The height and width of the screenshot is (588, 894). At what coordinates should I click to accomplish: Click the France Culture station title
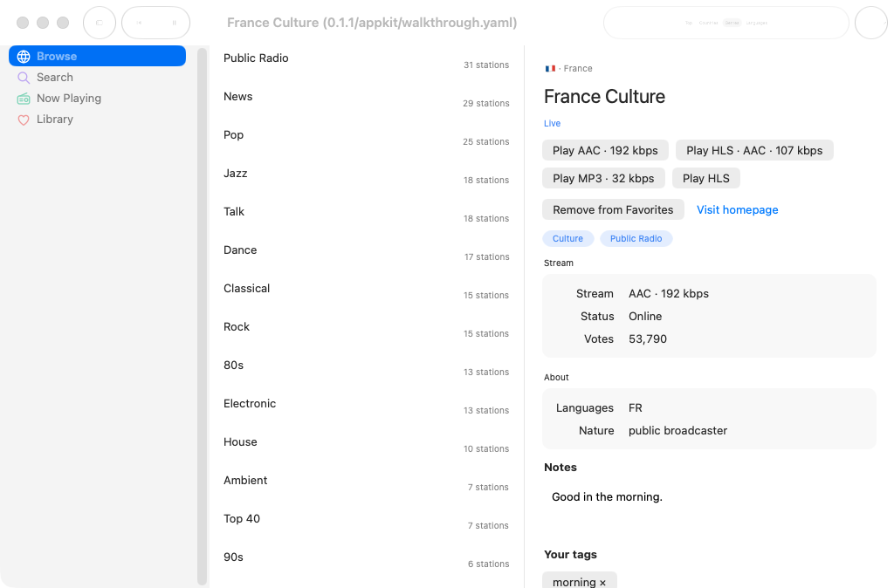click(x=604, y=96)
